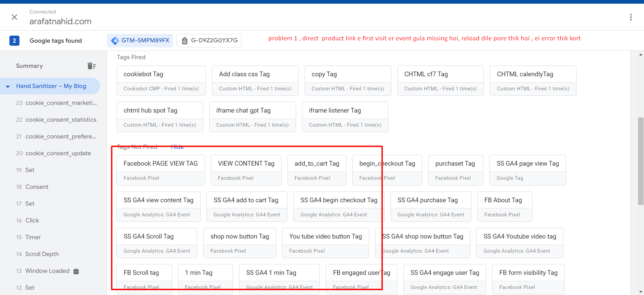Click the blue badge showing 2 tags

coord(14,41)
